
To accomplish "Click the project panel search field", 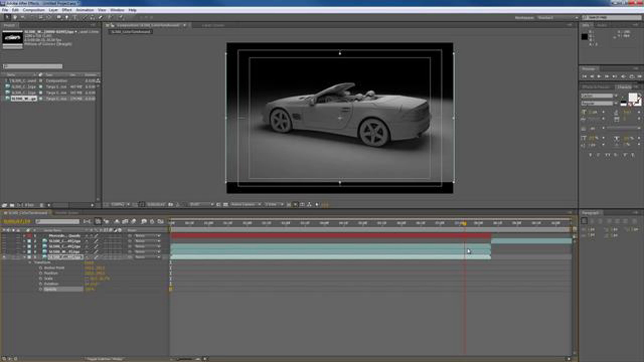I will pos(33,66).
